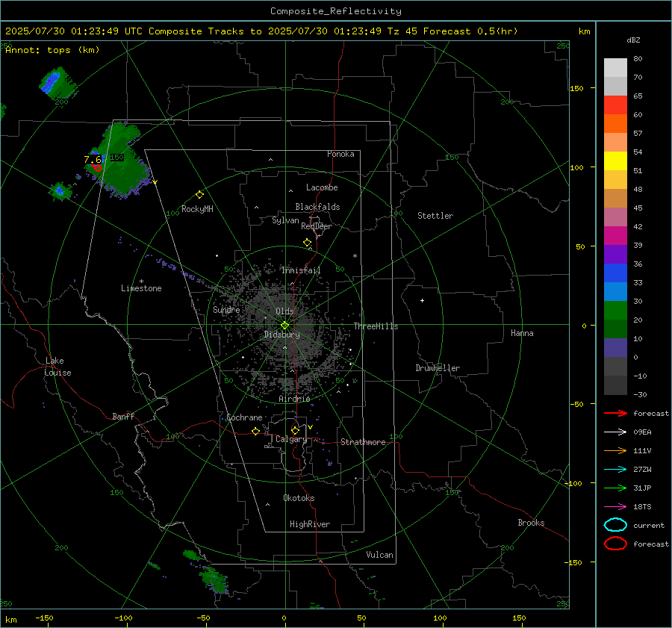This screenshot has height=628, width=672.
Task: Click the white plus marker east of ThreeHills
Action: [422, 300]
